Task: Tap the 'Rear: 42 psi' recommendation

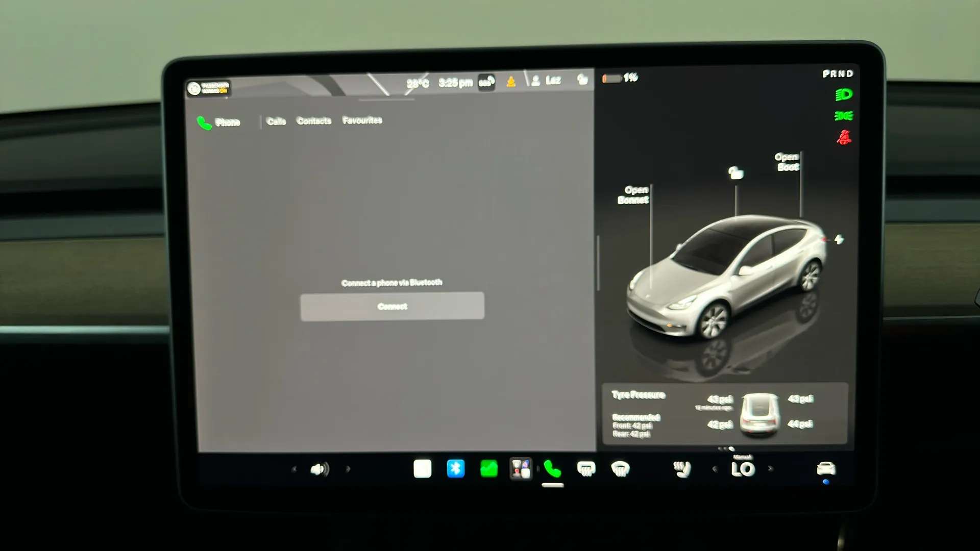Action: tap(631, 434)
